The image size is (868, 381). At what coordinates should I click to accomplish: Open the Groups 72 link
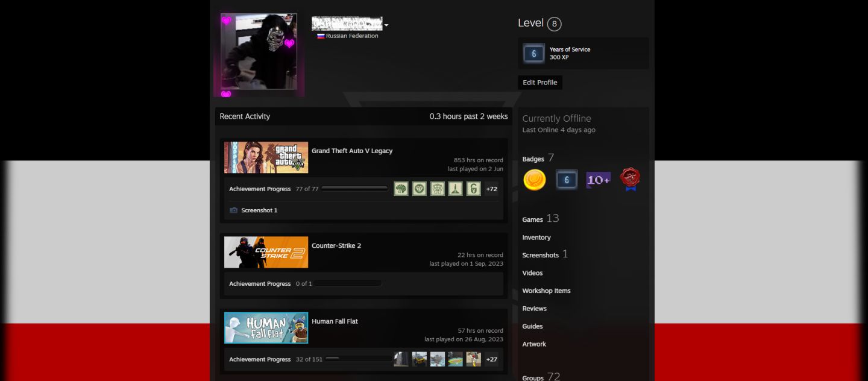pyautogui.click(x=541, y=377)
